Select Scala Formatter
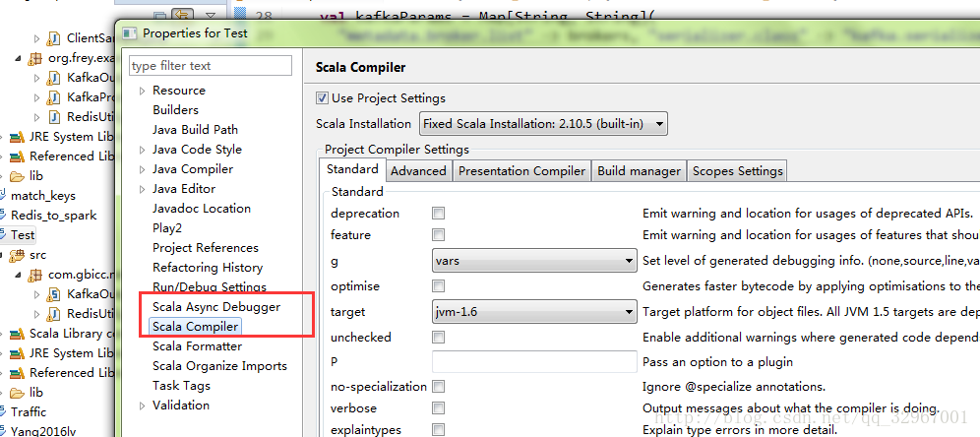The width and height of the screenshot is (980, 437). tap(198, 346)
